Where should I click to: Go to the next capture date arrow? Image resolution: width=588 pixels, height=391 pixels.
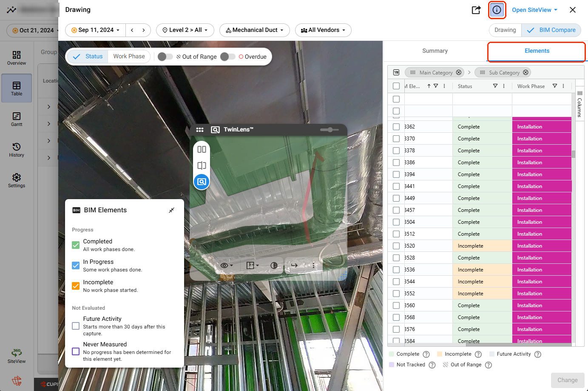pos(144,30)
